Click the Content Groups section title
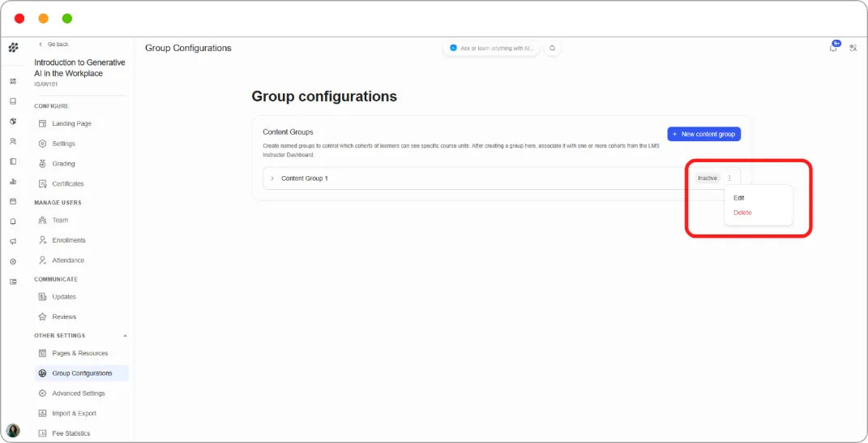 coord(288,132)
